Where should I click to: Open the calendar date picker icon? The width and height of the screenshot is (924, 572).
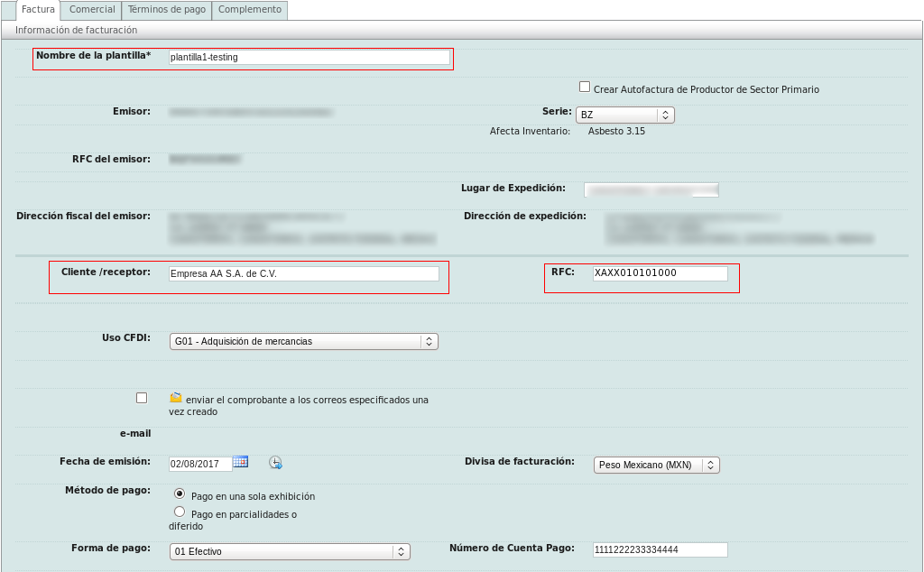(x=240, y=462)
